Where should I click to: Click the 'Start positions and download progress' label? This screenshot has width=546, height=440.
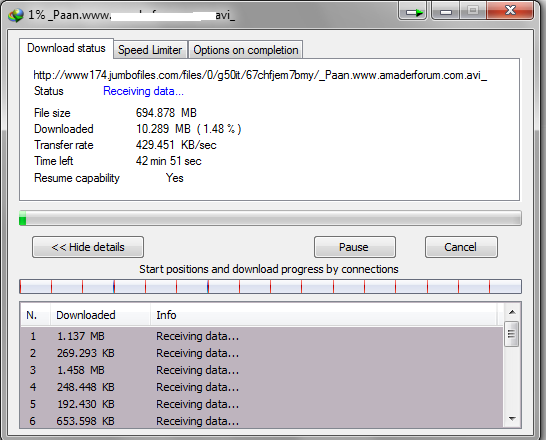click(x=268, y=269)
